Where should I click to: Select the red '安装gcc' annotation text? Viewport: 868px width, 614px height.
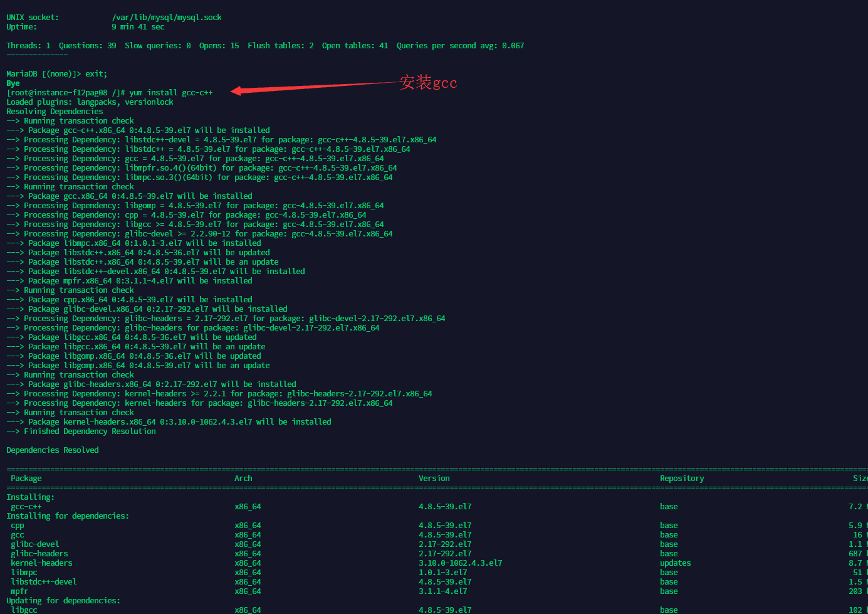click(428, 82)
